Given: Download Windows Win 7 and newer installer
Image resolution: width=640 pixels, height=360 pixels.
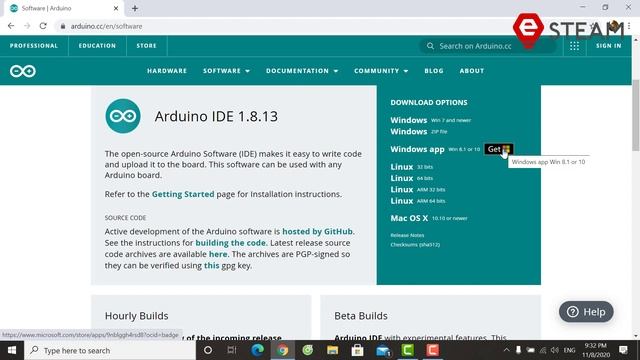Looking at the screenshot, I should point(431,120).
